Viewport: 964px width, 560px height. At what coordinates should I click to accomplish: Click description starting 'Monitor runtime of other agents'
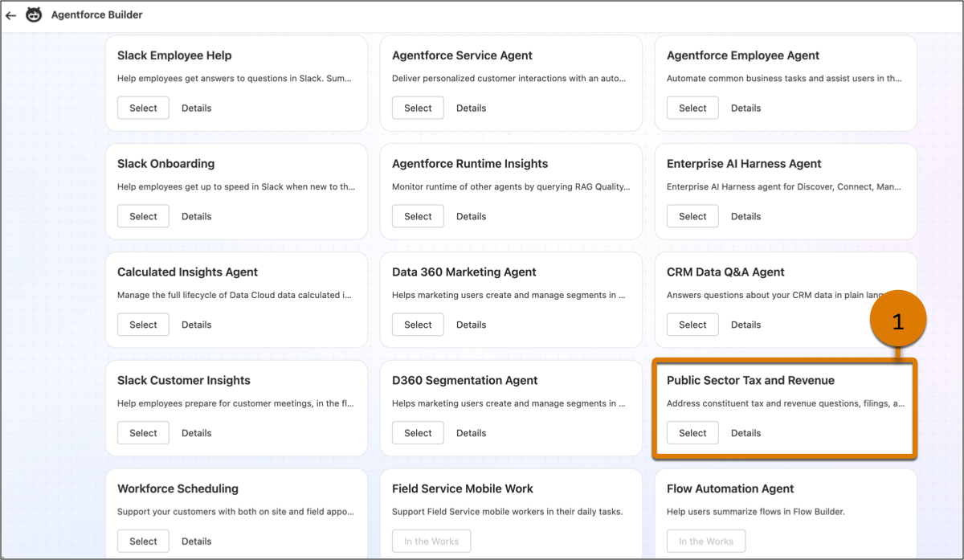(x=511, y=187)
